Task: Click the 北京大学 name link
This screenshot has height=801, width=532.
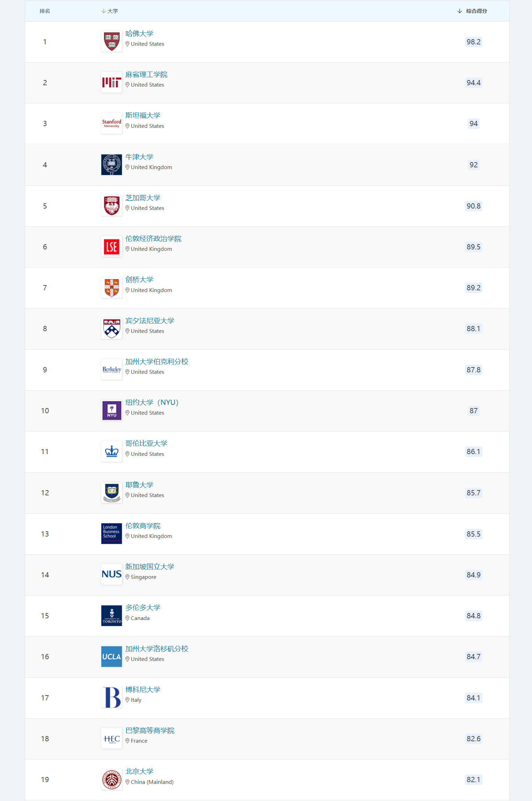Action: pyautogui.click(x=139, y=771)
